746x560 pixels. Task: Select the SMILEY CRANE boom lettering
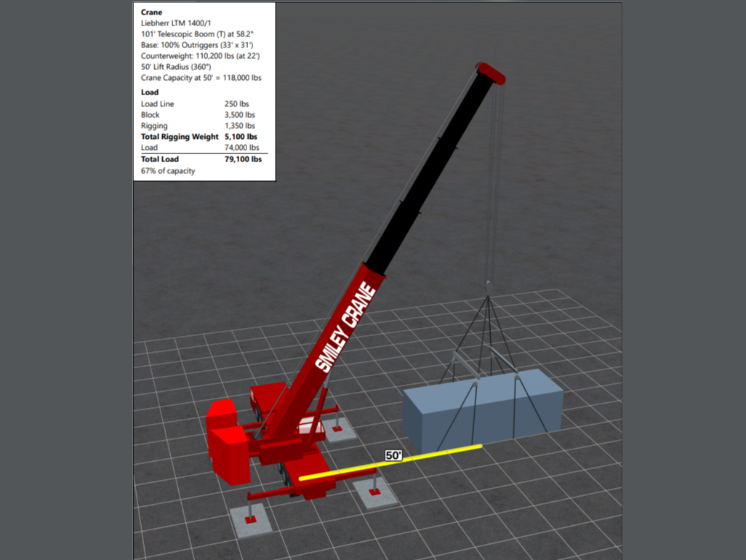345,329
